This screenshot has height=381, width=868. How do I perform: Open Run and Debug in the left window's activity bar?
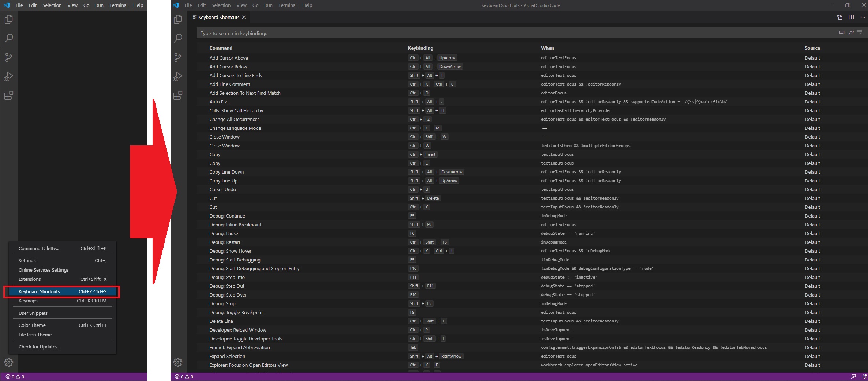(9, 76)
